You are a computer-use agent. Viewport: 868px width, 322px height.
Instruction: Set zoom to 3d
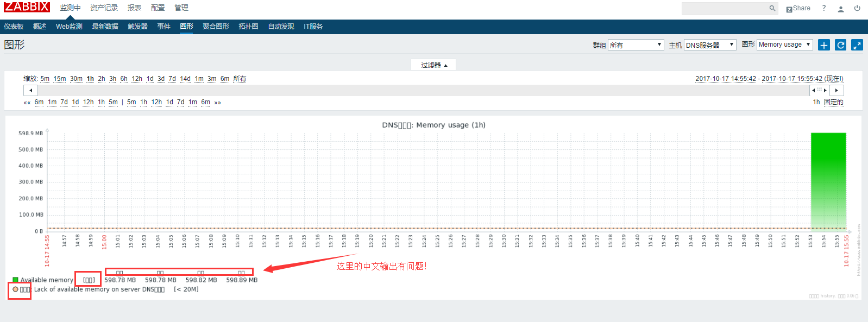(161, 79)
